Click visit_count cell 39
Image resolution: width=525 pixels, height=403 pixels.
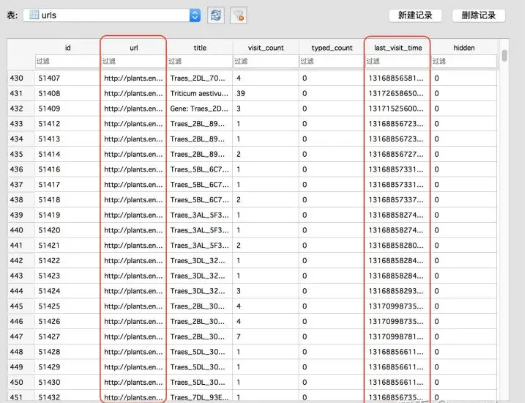(266, 93)
